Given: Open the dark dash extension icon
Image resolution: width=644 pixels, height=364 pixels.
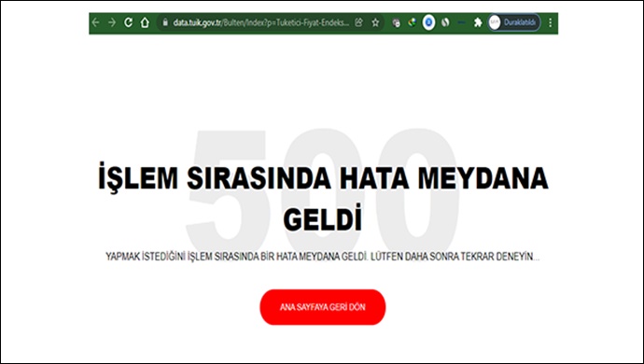Looking at the screenshot, I should (461, 22).
